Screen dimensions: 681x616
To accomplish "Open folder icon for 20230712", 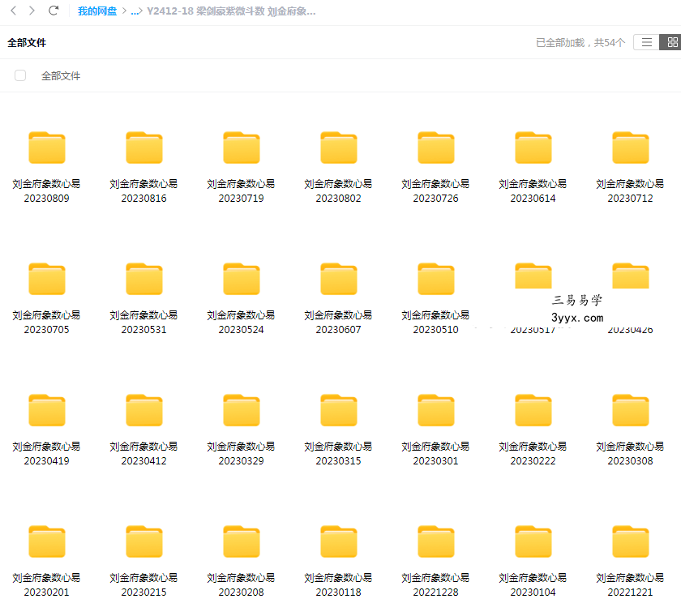I will click(631, 148).
